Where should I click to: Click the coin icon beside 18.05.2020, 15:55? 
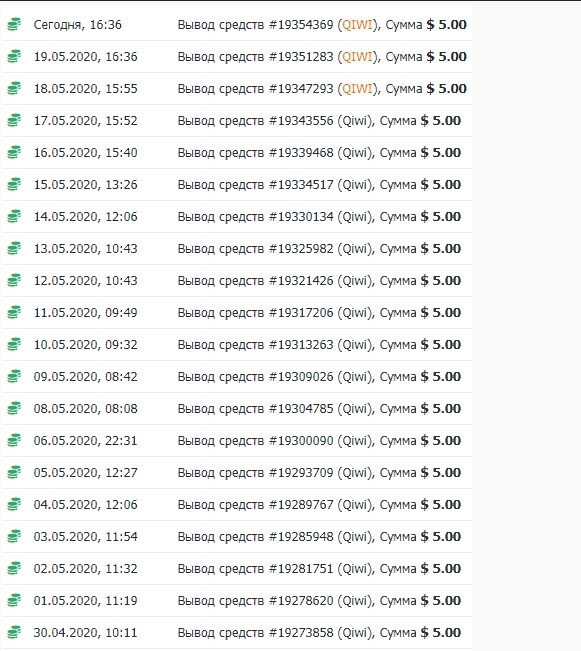14,88
